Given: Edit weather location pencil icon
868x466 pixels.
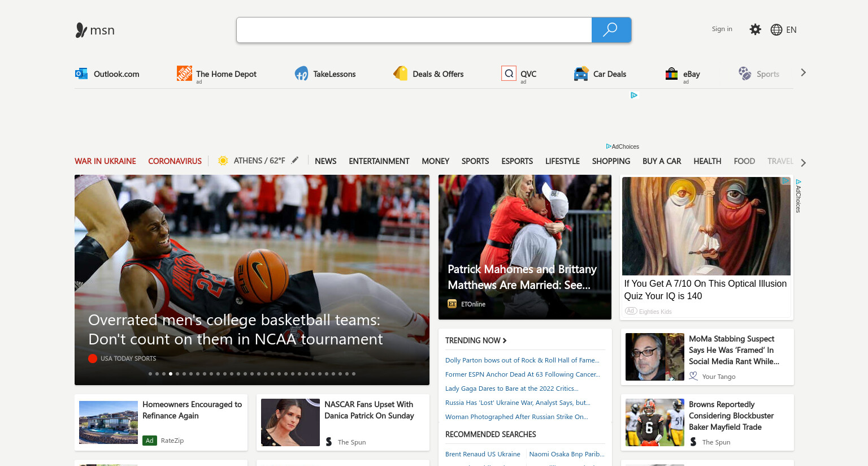Looking at the screenshot, I should pos(295,160).
